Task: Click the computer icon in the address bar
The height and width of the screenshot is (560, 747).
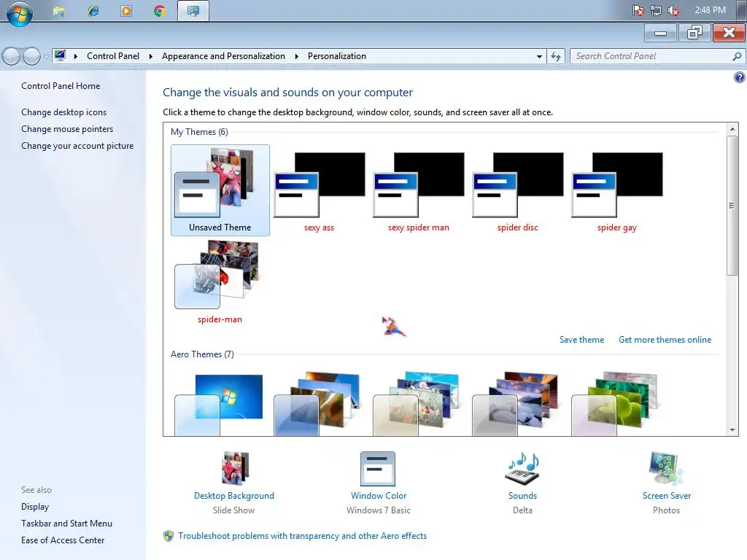Action: click(x=60, y=55)
